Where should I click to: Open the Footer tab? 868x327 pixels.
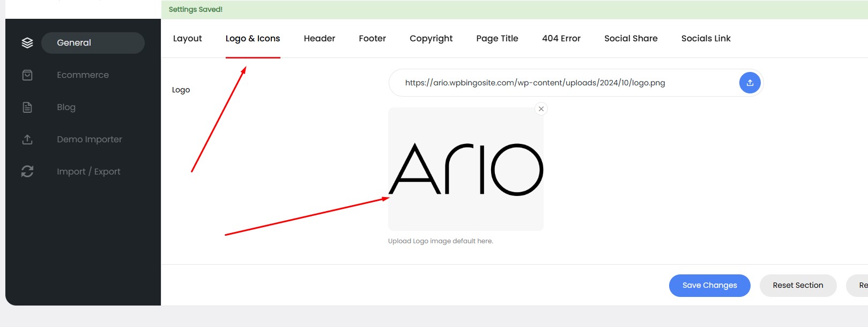[372, 39]
